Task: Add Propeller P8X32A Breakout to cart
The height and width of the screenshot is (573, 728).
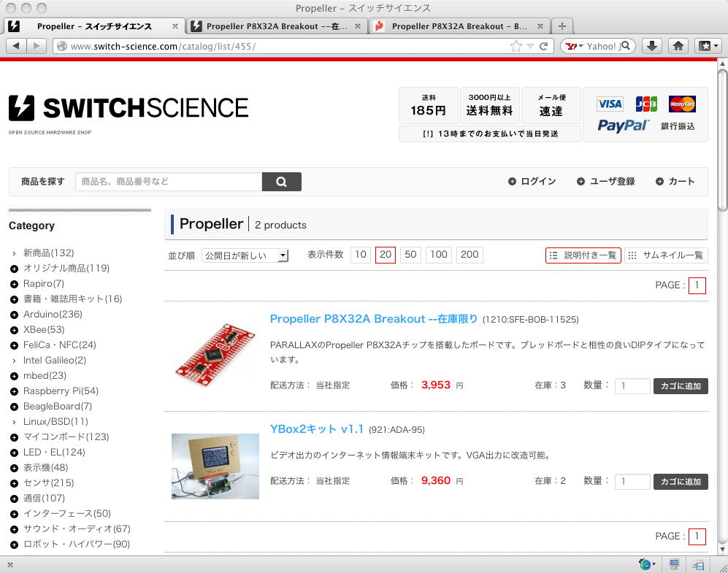Action: pos(681,386)
